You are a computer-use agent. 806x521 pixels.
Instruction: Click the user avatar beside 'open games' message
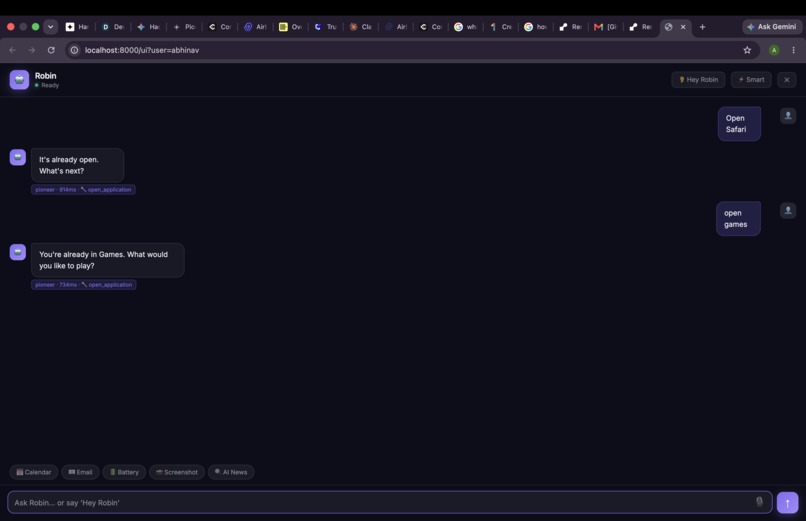(x=787, y=210)
